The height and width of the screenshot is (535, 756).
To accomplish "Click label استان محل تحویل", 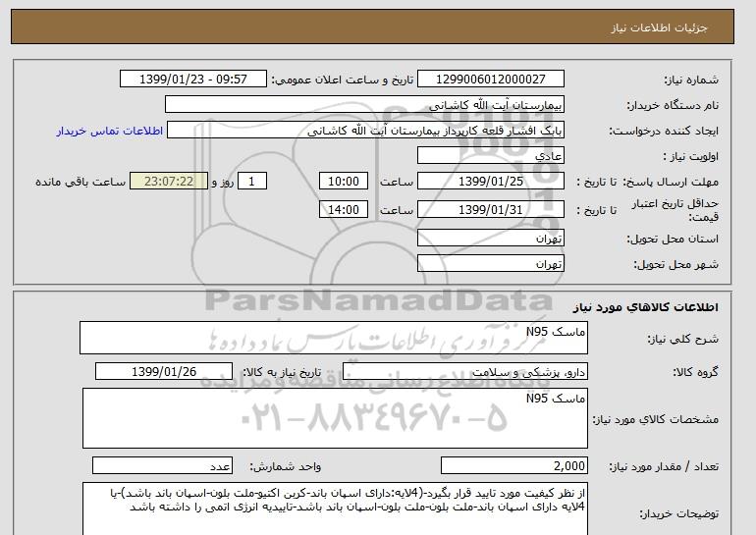I will tap(673, 239).
